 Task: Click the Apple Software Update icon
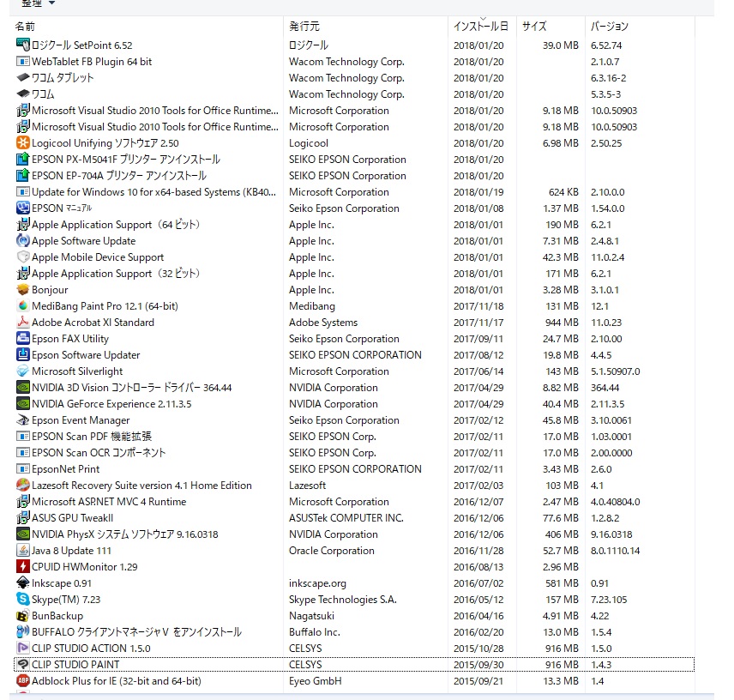[x=23, y=241]
